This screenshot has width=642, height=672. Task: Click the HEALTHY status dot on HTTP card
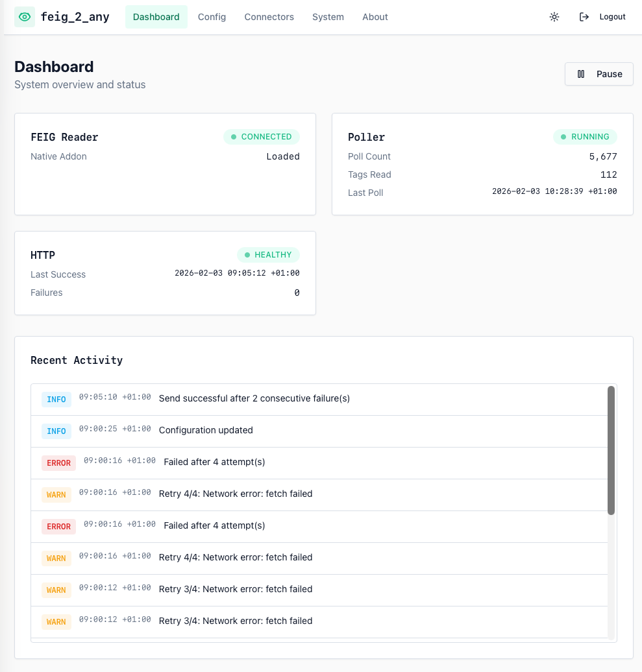[x=246, y=255]
